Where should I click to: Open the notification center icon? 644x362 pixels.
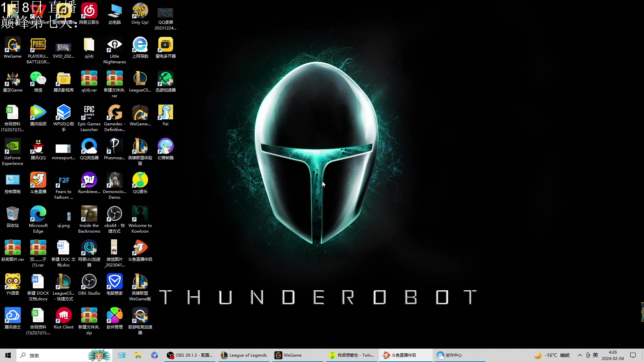tap(633, 355)
